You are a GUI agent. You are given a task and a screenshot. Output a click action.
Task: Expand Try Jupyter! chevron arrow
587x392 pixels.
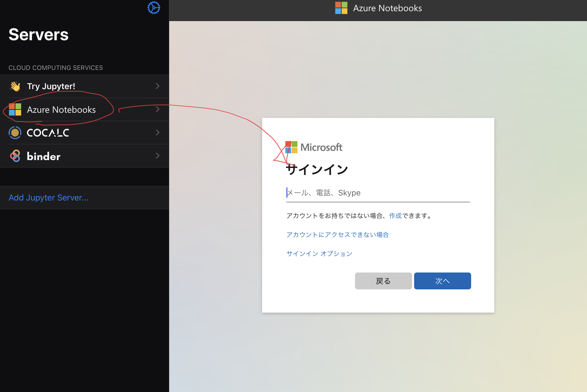pos(158,86)
